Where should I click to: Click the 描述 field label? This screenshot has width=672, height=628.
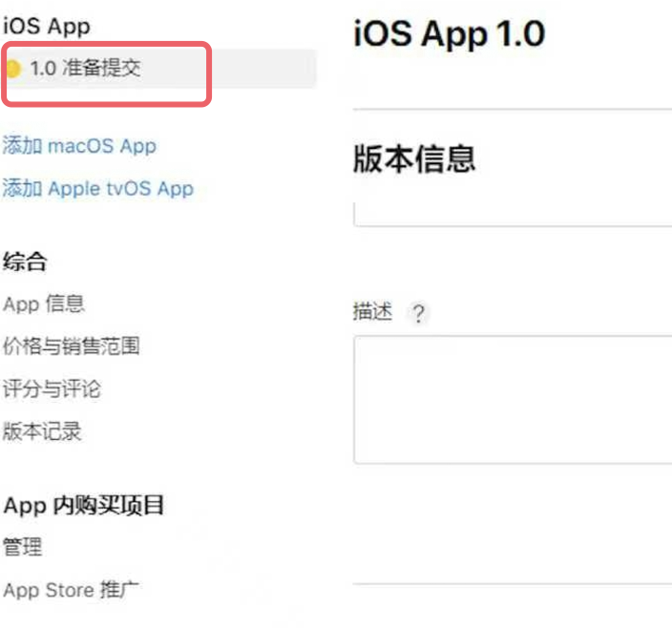(x=372, y=311)
